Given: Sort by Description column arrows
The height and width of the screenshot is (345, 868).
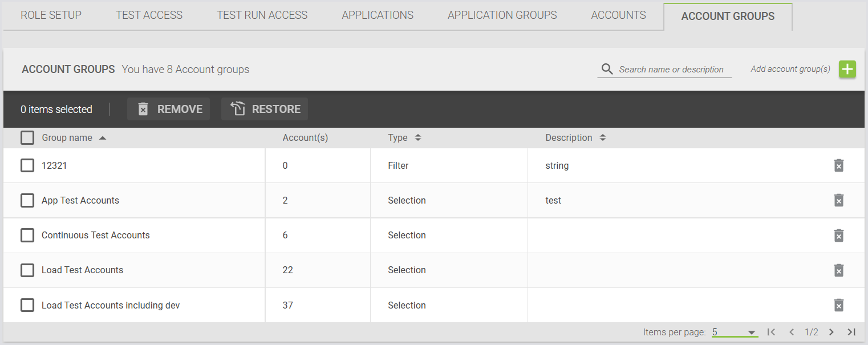Looking at the screenshot, I should [x=602, y=137].
